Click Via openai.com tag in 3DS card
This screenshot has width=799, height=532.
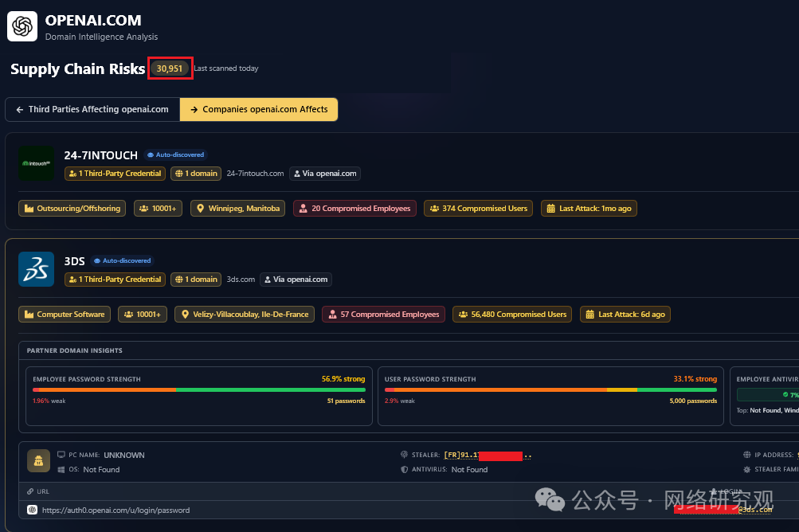296,280
